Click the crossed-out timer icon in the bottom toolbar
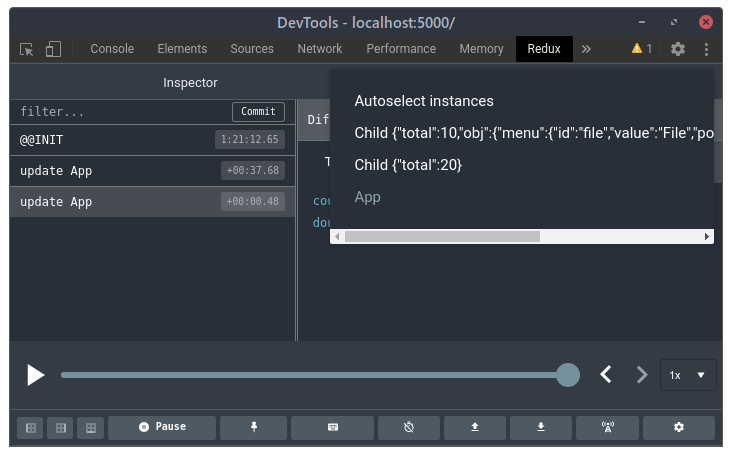Viewport: 732px width, 456px height. pos(409,428)
